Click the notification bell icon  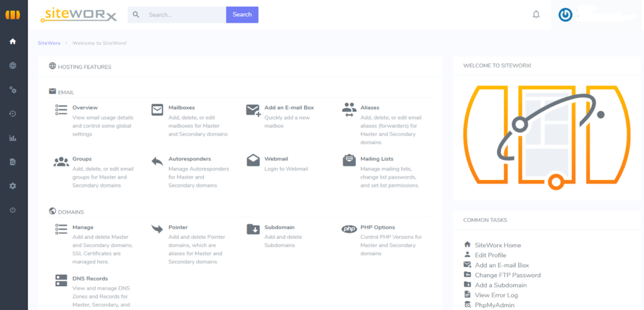(x=536, y=15)
